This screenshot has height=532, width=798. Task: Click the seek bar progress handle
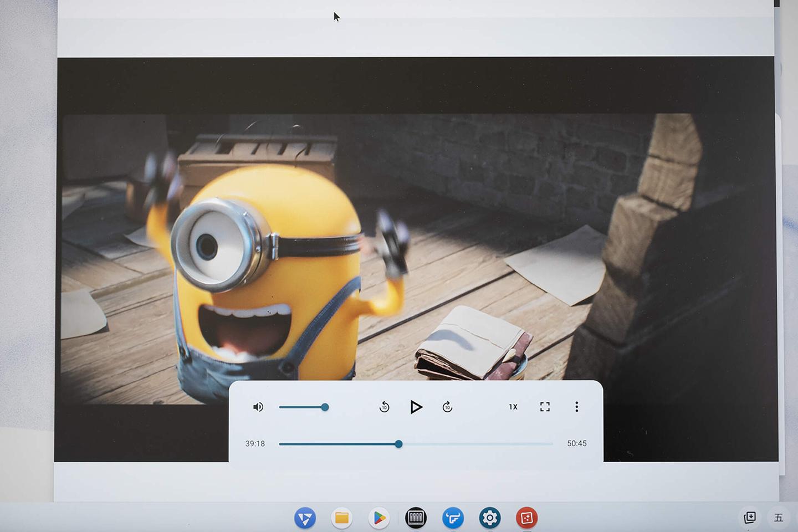pos(398,444)
